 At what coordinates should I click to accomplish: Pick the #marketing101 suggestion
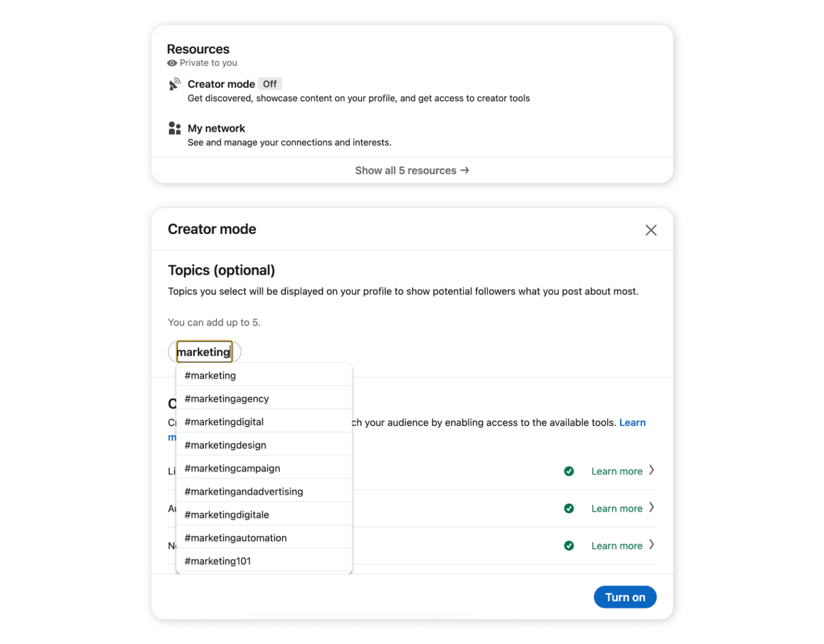pyautogui.click(x=217, y=561)
